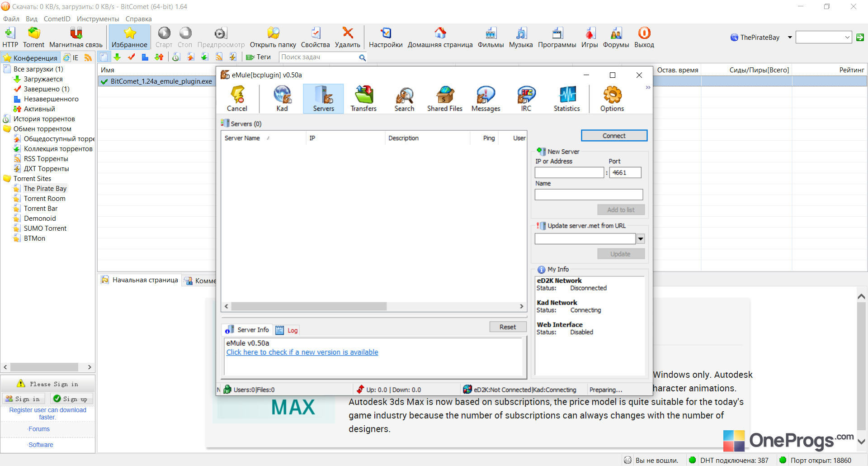Select the Начальная страница tab
The height and width of the screenshot is (466, 868).
click(x=140, y=281)
